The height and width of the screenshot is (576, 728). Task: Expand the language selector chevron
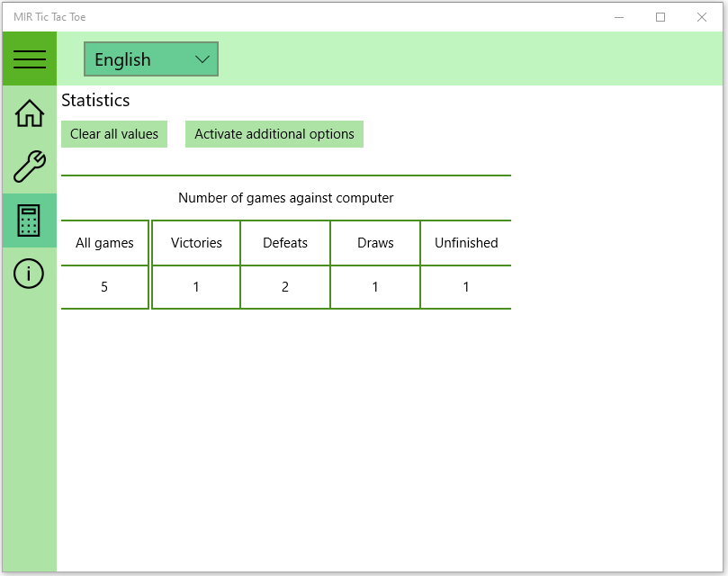(x=202, y=58)
